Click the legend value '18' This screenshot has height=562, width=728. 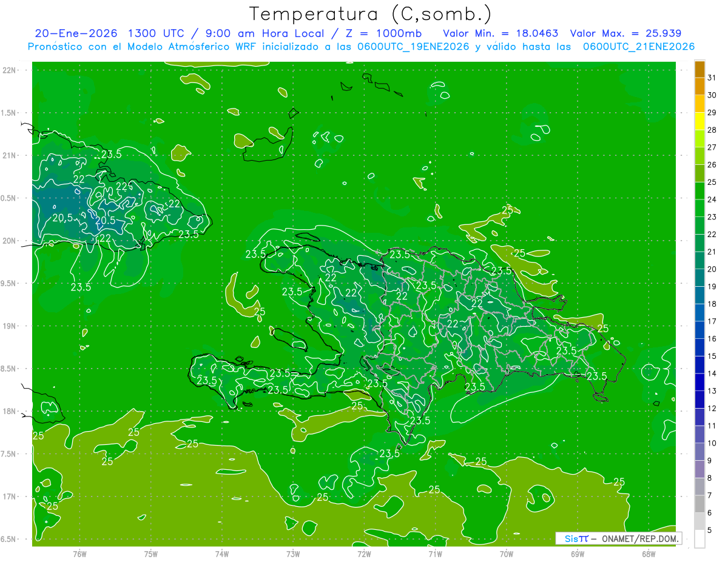[712, 304]
